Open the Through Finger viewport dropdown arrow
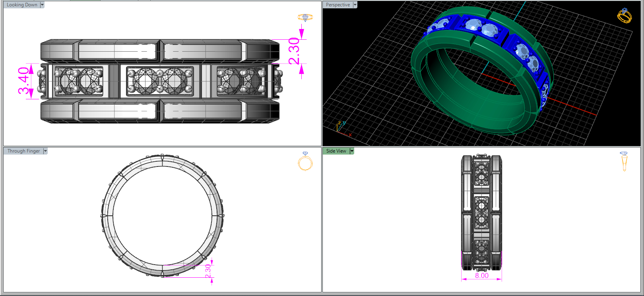This screenshot has height=296, width=644. coord(45,151)
